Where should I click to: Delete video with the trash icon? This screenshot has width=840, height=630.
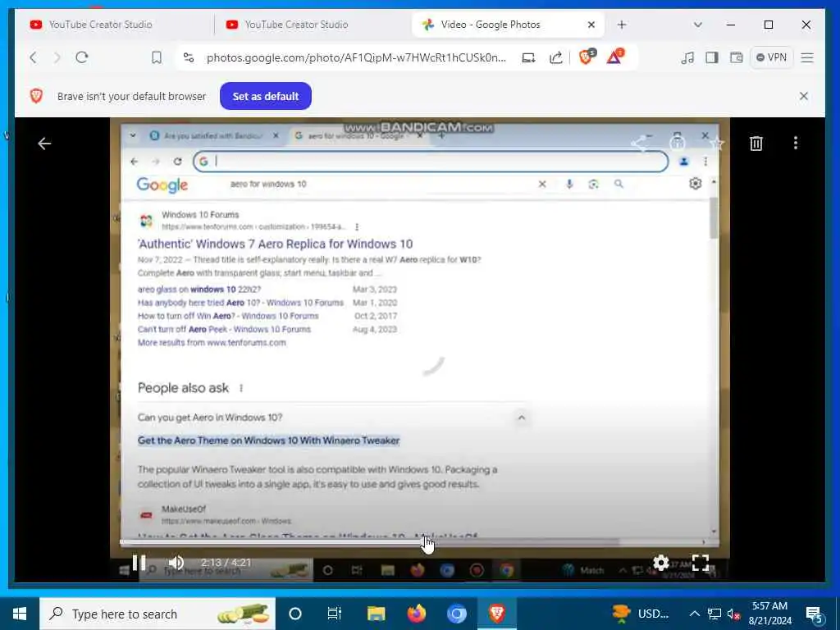pyautogui.click(x=756, y=143)
